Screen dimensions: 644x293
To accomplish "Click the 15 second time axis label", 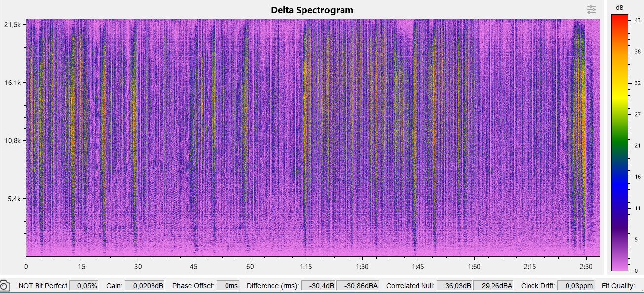I will click(x=82, y=266).
